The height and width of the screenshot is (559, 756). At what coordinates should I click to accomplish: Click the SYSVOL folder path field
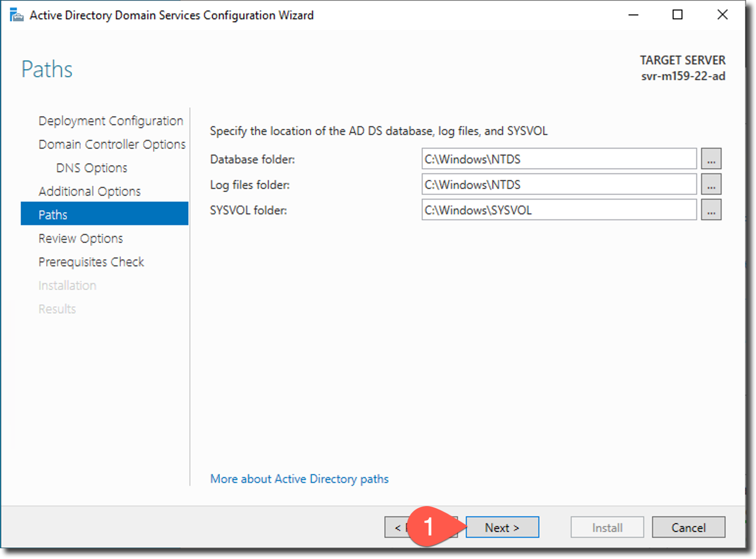[x=559, y=210]
